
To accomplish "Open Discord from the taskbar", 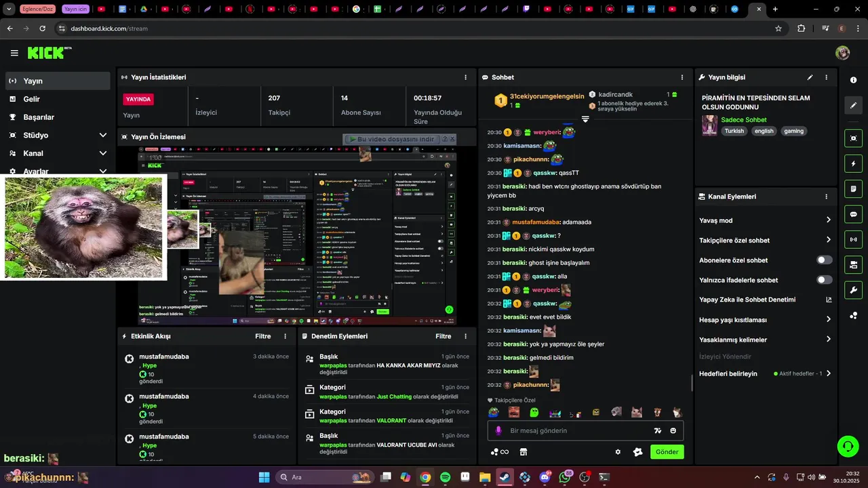I will 545,477.
